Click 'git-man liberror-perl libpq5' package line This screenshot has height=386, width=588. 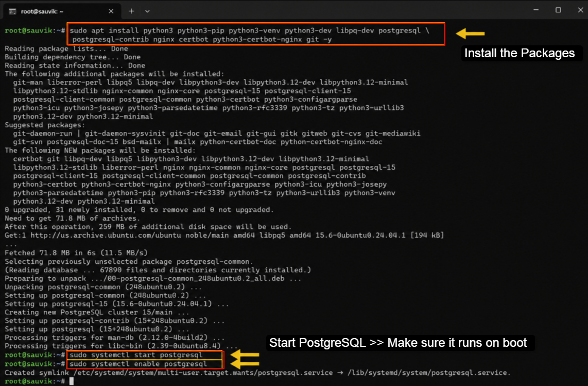coord(211,82)
